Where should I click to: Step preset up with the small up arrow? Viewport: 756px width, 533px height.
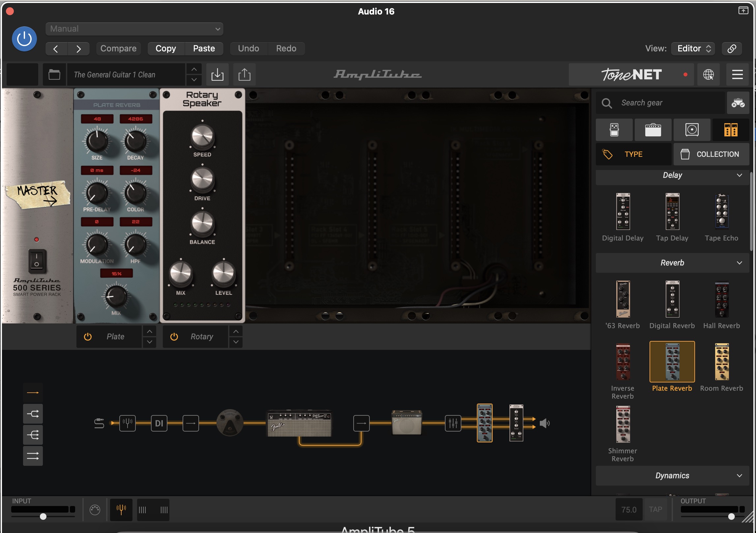click(194, 69)
